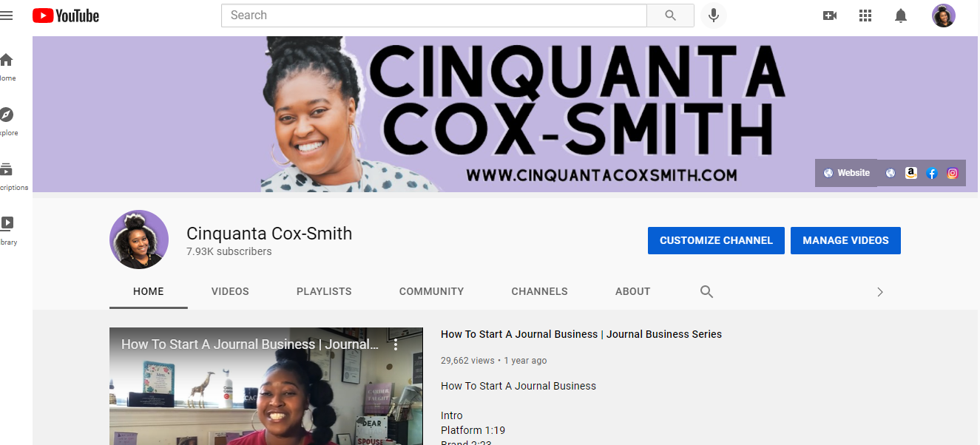The width and height of the screenshot is (980, 445).
Task: Switch to the About tab
Action: [x=632, y=291]
